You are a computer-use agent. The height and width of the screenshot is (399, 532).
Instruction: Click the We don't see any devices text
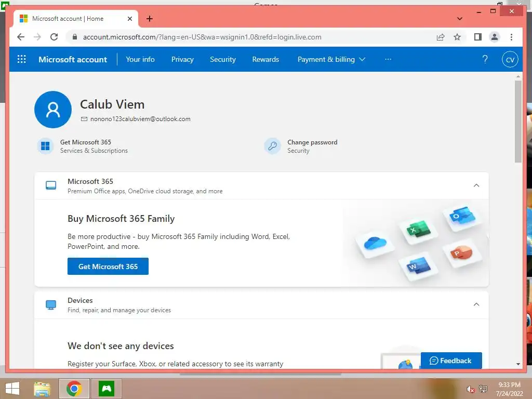121,345
